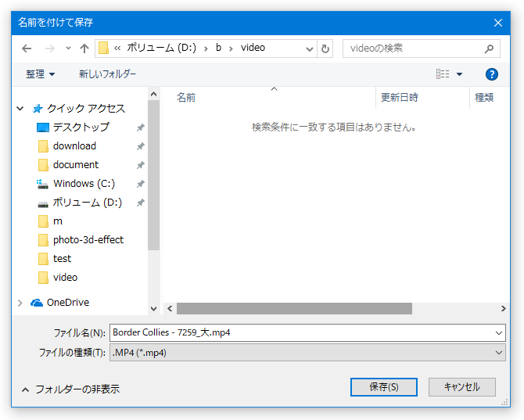
Task: Open ファイルの種類 file type combo box
Action: coord(307,353)
